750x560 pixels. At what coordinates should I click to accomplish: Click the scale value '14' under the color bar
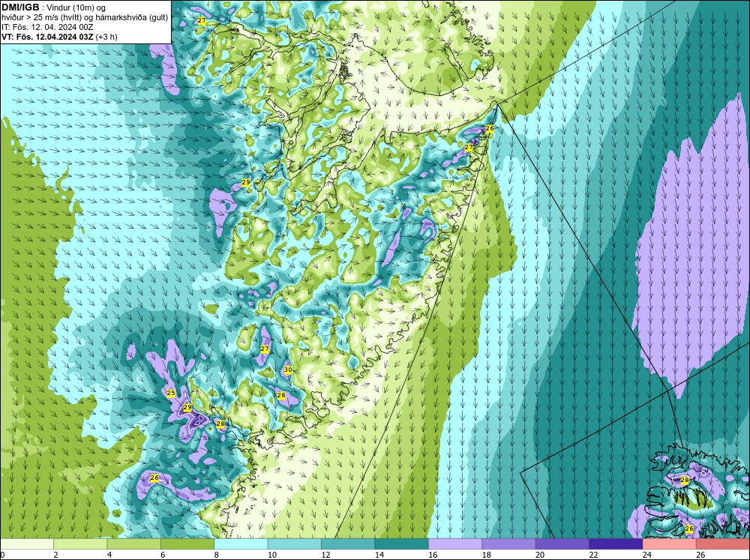click(x=379, y=555)
